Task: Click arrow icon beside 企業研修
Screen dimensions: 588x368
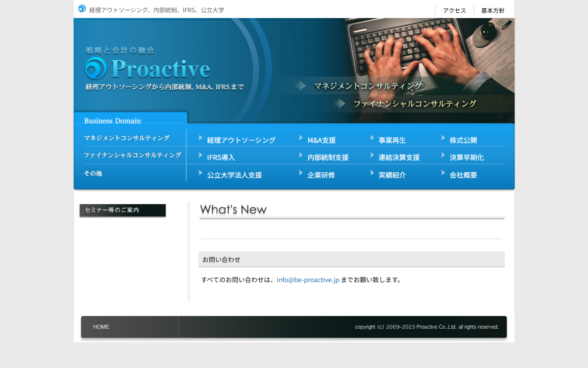Action: click(x=301, y=173)
